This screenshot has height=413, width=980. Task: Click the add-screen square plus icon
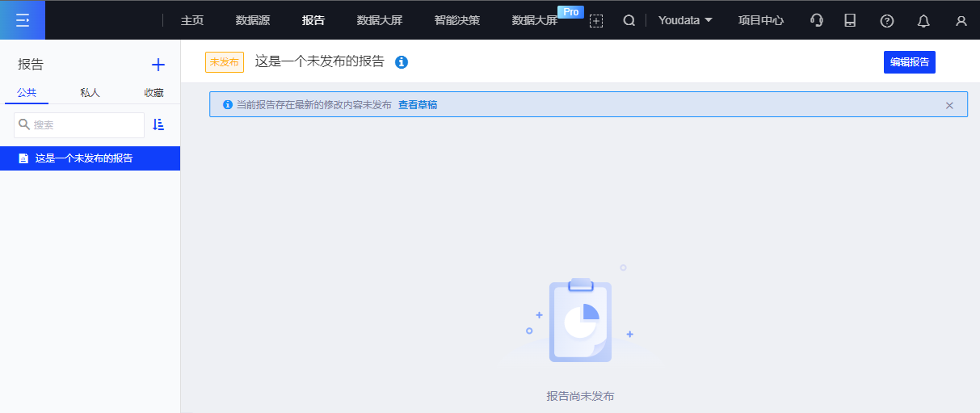[596, 21]
